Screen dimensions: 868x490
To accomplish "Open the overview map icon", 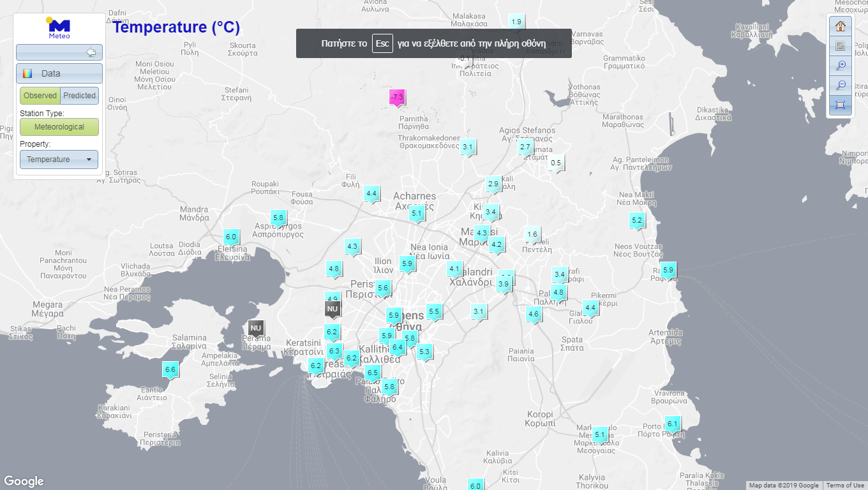I will (x=841, y=45).
